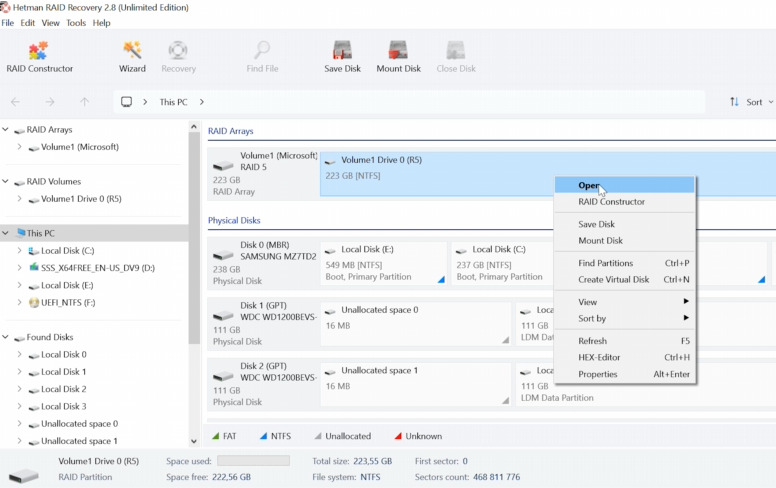Click the Disk 1 WDC drive icon
The width and height of the screenshot is (776, 488).
click(223, 316)
